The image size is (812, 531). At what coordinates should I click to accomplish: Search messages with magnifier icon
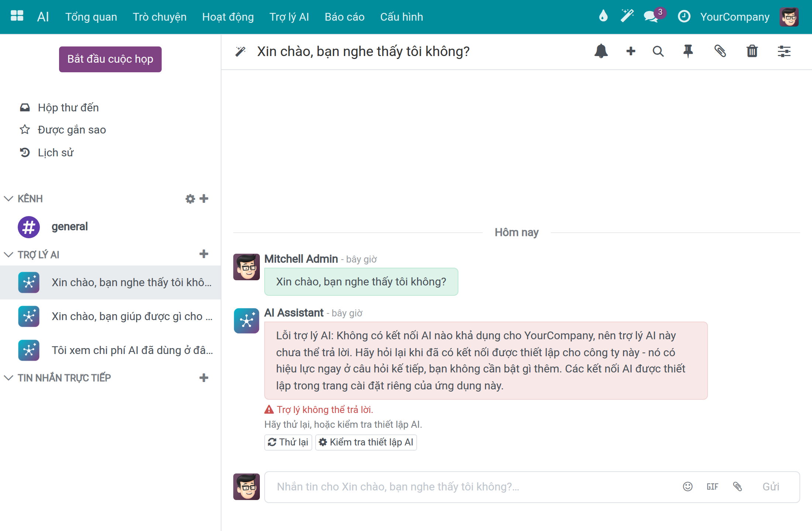(658, 51)
